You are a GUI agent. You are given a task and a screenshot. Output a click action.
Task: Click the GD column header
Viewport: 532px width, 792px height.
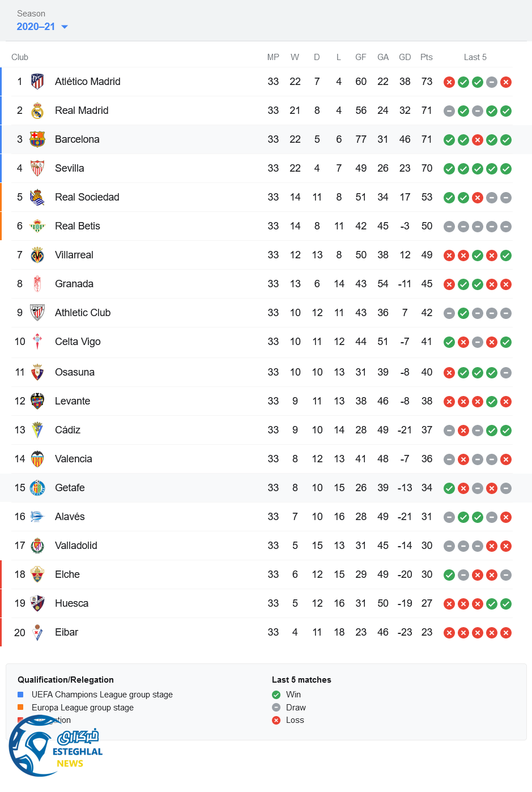click(405, 57)
